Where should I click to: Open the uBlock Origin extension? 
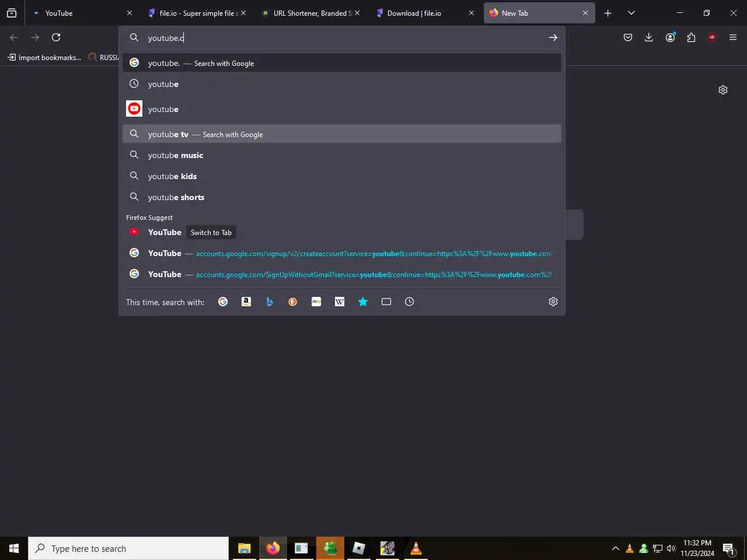712,37
